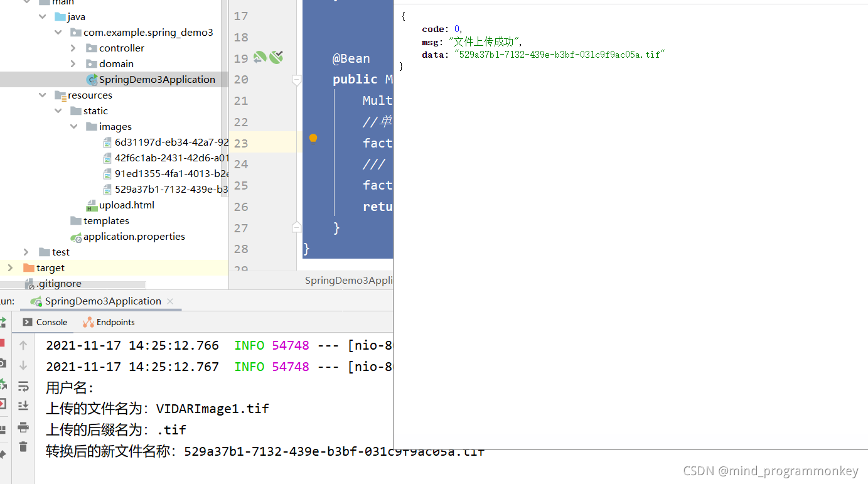Image resolution: width=868 pixels, height=484 pixels.
Task: Select image file 91ed1355-4fa1-4013
Action: point(164,173)
